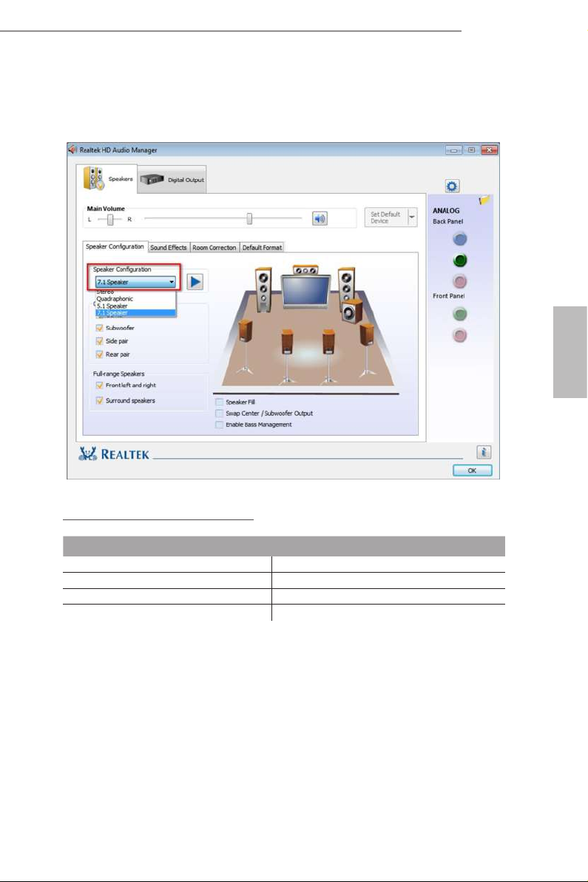This screenshot has height=882, width=588.
Task: Click the center speaker above the screen
Action: pyautogui.click(x=305, y=270)
